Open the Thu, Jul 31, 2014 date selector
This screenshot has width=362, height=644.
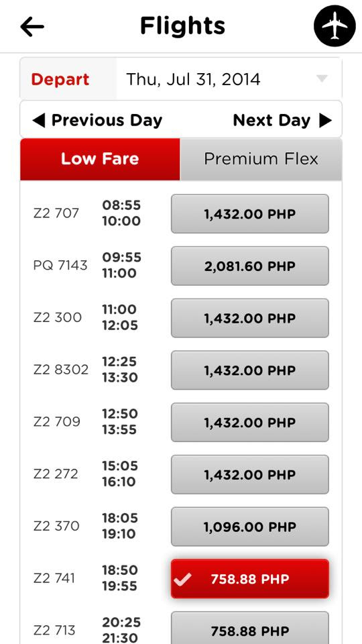pyautogui.click(x=229, y=78)
